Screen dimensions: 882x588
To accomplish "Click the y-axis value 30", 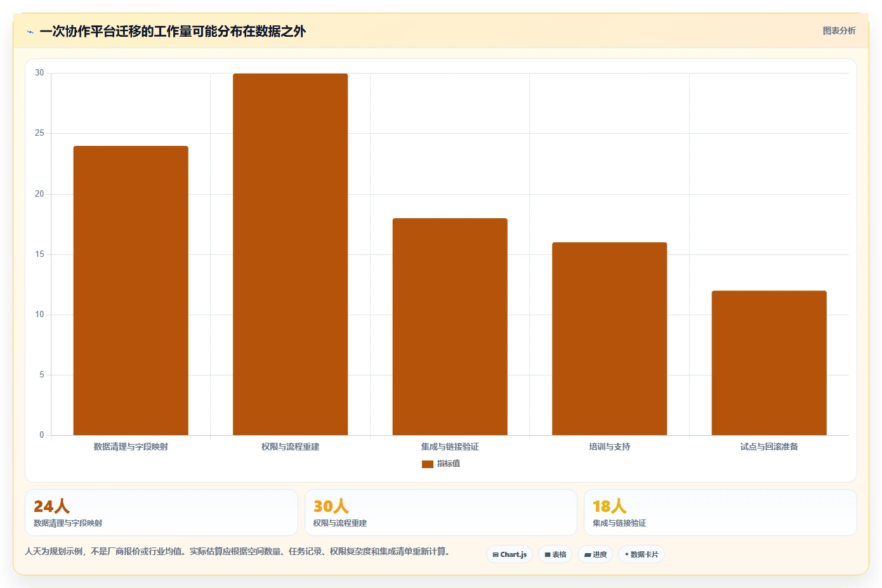I will [39, 73].
